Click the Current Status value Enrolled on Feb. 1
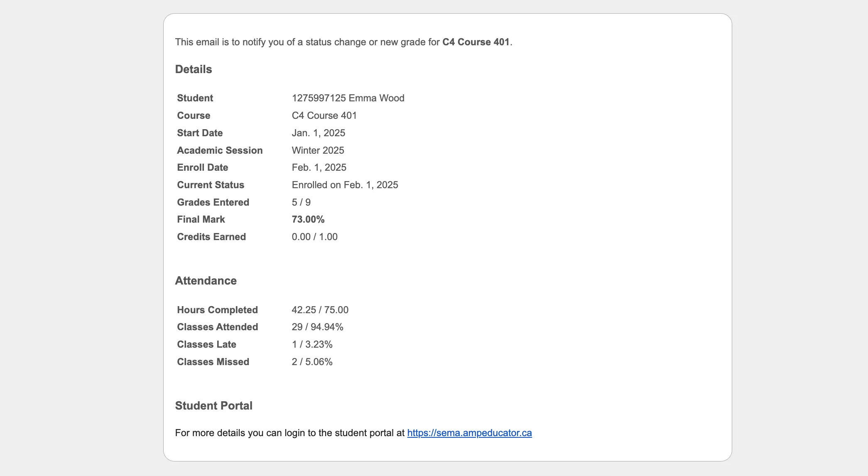Image resolution: width=868 pixels, height=476 pixels. pyautogui.click(x=345, y=185)
